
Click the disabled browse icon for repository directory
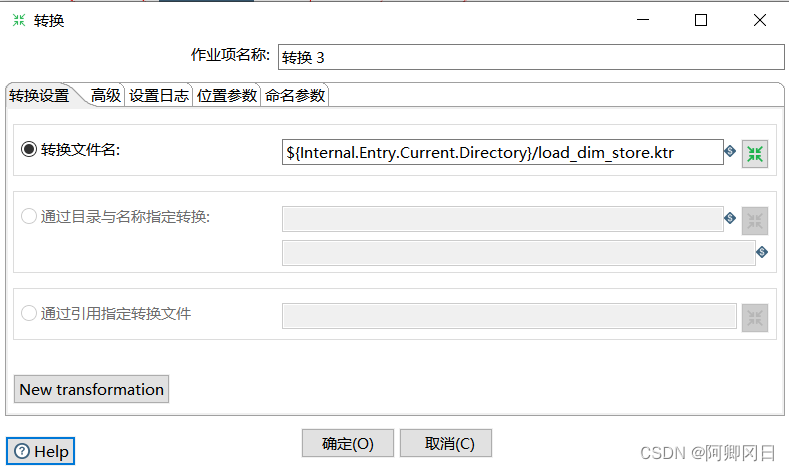pos(755,220)
